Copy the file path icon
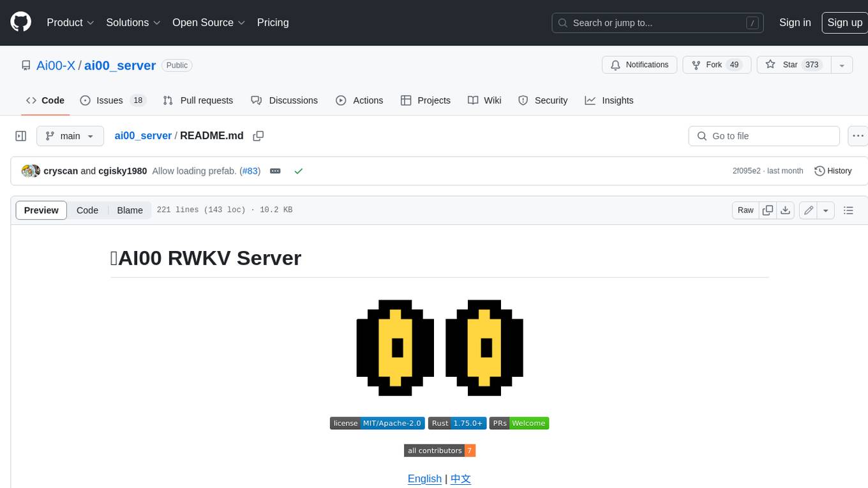Image resolution: width=868 pixels, height=488 pixels. [258, 136]
